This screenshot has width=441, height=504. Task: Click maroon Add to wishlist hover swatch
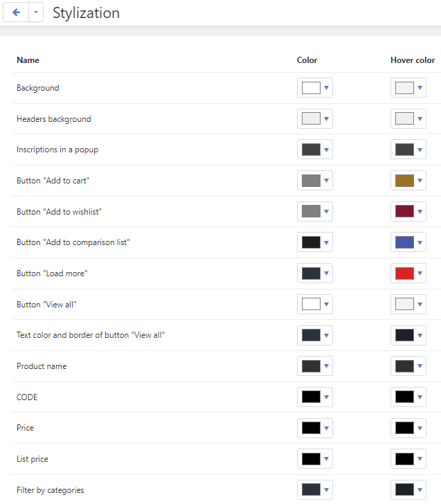pyautogui.click(x=404, y=212)
